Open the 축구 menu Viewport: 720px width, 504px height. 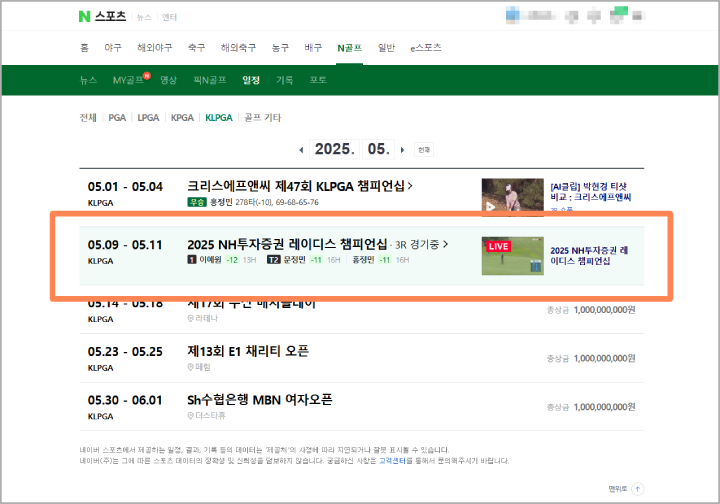pyautogui.click(x=197, y=48)
